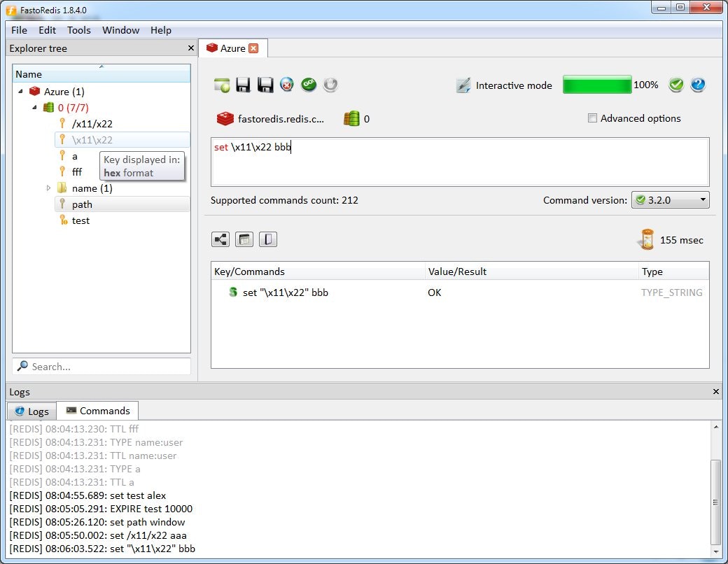Click inside the Search field of Explorer tree
This screenshot has width=728, height=564.
[101, 366]
